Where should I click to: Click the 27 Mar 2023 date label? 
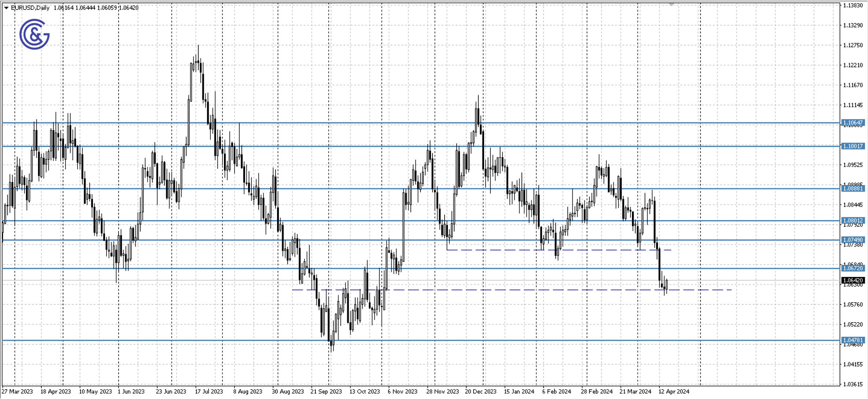[x=18, y=391]
